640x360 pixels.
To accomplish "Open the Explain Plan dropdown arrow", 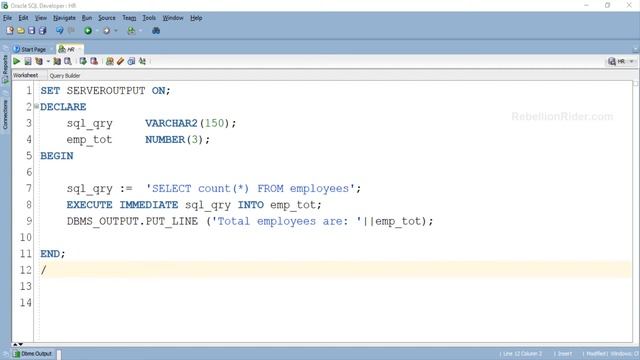I will click(48, 61).
